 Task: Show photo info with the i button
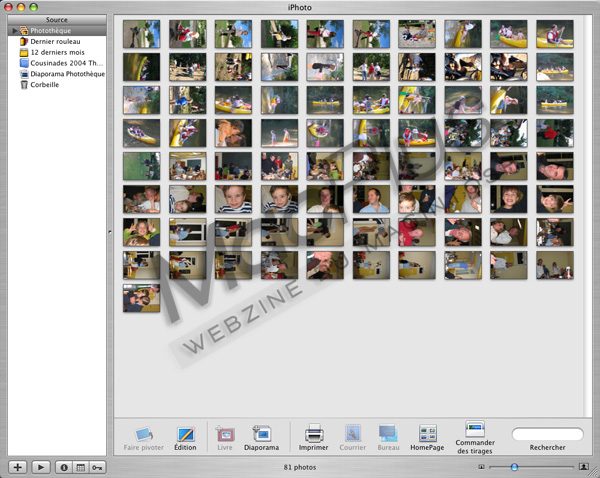coord(64,467)
